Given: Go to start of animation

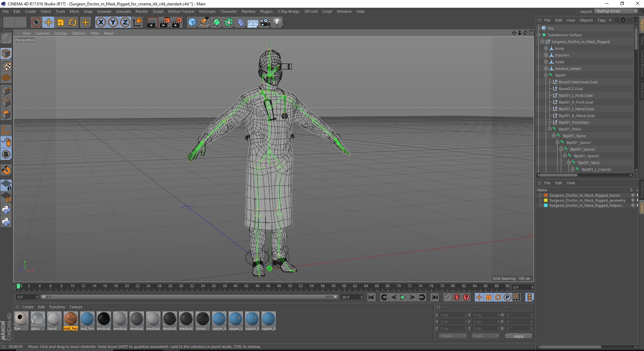Looking at the screenshot, I should pyautogui.click(x=371, y=297).
